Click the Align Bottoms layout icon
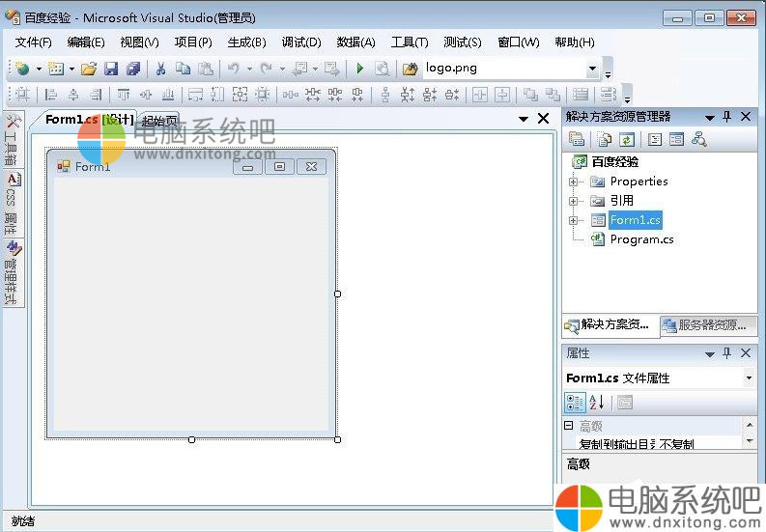Screen dimensions: 766x532 pyautogui.click(x=168, y=95)
